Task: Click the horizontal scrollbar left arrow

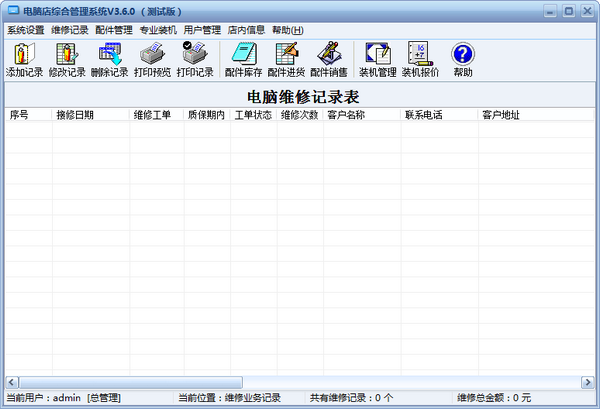Action: pyautogui.click(x=11, y=382)
